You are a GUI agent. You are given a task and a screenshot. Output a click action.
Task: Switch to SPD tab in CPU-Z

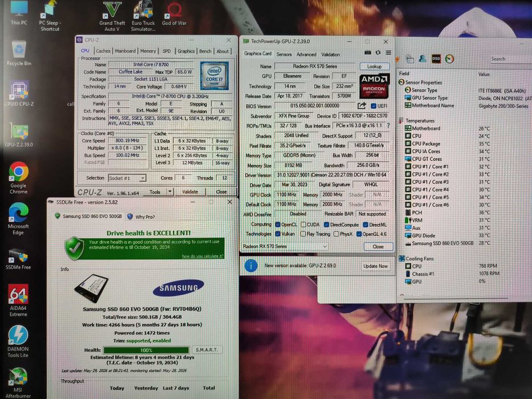[166, 51]
